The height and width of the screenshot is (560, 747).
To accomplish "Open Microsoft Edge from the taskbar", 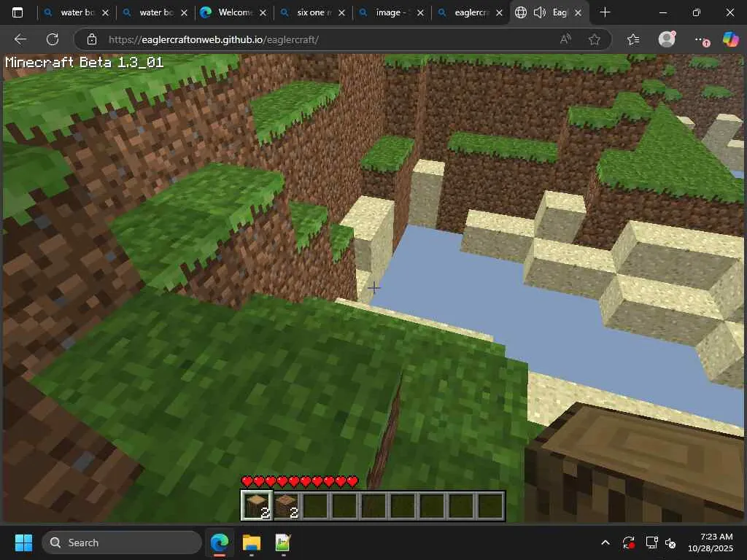I will point(220,542).
